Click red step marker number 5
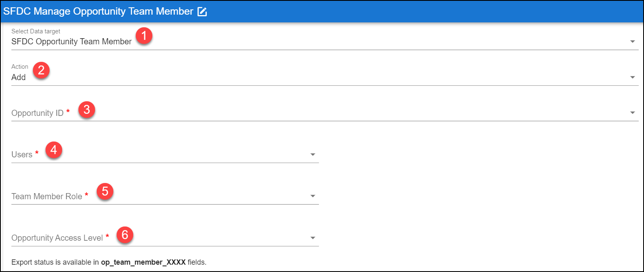This screenshot has width=644, height=272. 105,191
